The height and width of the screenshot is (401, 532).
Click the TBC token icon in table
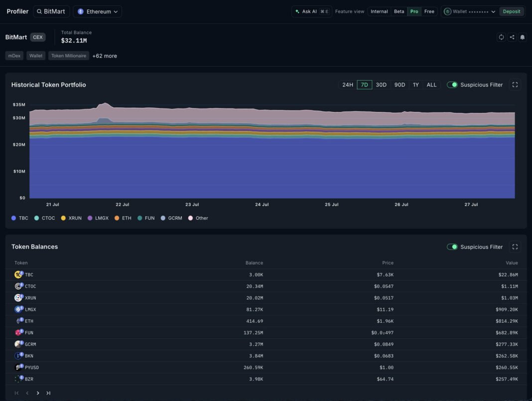click(x=18, y=274)
